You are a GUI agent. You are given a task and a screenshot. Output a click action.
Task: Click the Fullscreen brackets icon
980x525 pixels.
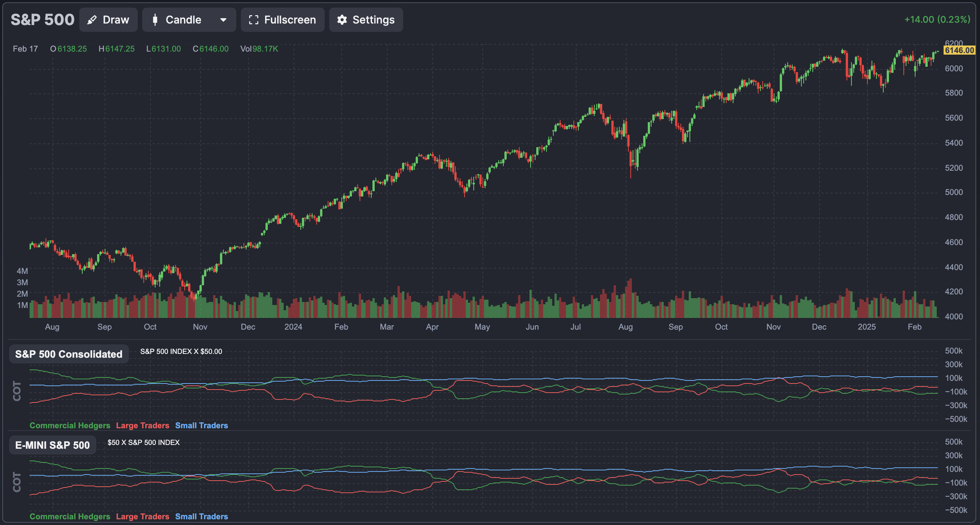click(253, 20)
